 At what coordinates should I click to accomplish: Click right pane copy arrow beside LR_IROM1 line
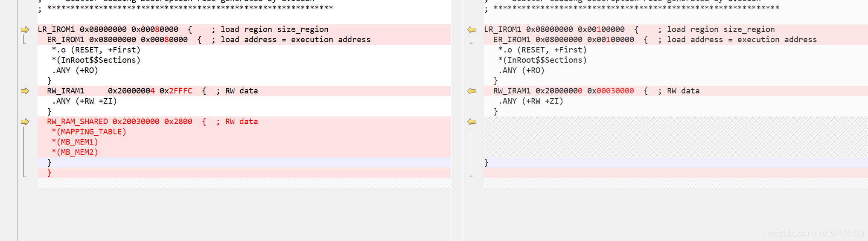472,29
